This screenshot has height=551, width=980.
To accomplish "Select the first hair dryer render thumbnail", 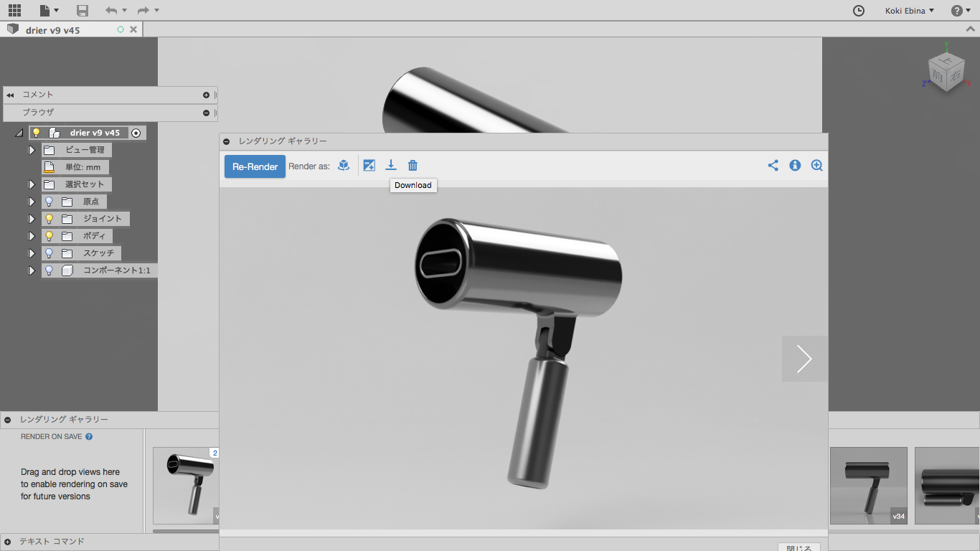I will [x=186, y=486].
